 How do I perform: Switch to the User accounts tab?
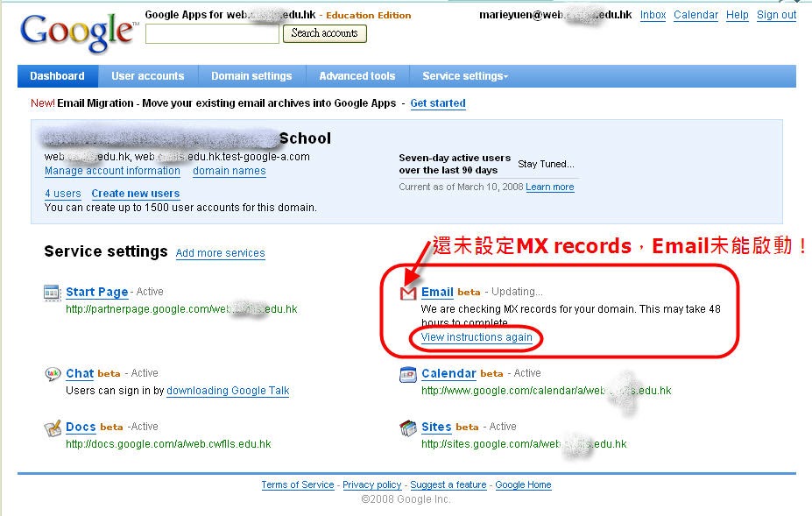pos(147,76)
